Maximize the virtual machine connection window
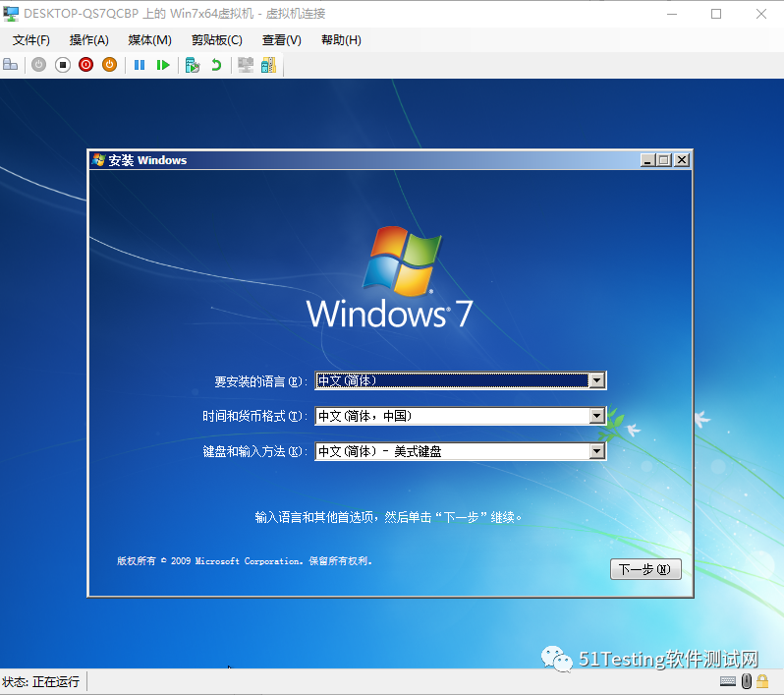 click(716, 14)
